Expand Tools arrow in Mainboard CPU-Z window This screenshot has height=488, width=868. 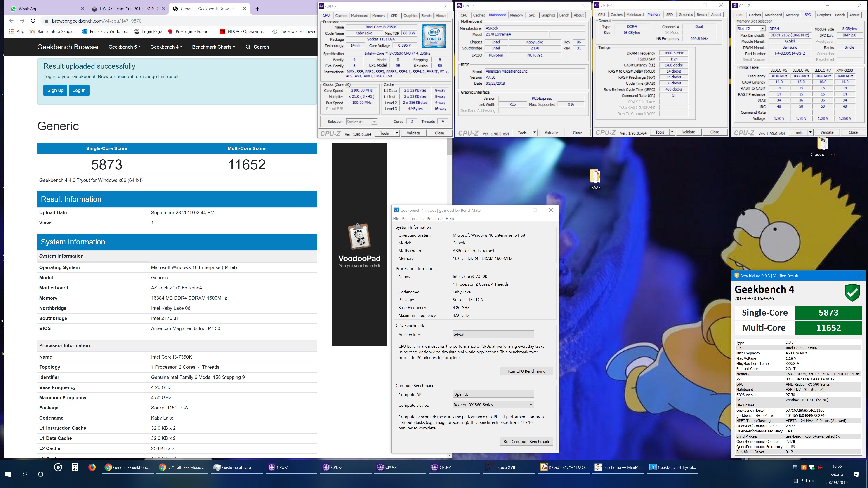pyautogui.click(x=534, y=133)
